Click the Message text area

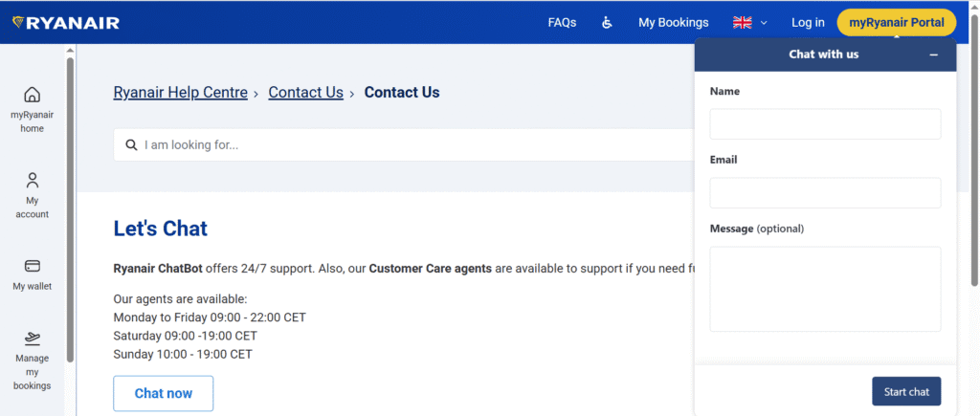click(x=825, y=289)
